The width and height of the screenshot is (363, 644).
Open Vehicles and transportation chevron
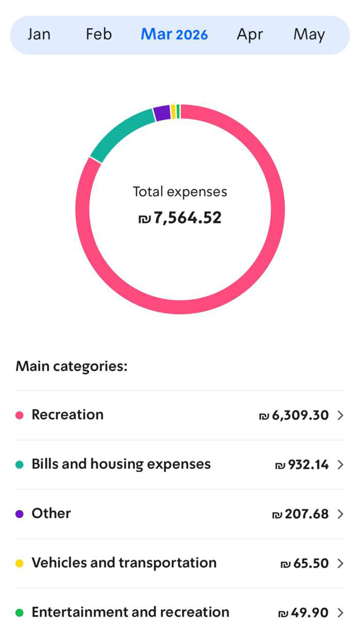[x=340, y=563]
